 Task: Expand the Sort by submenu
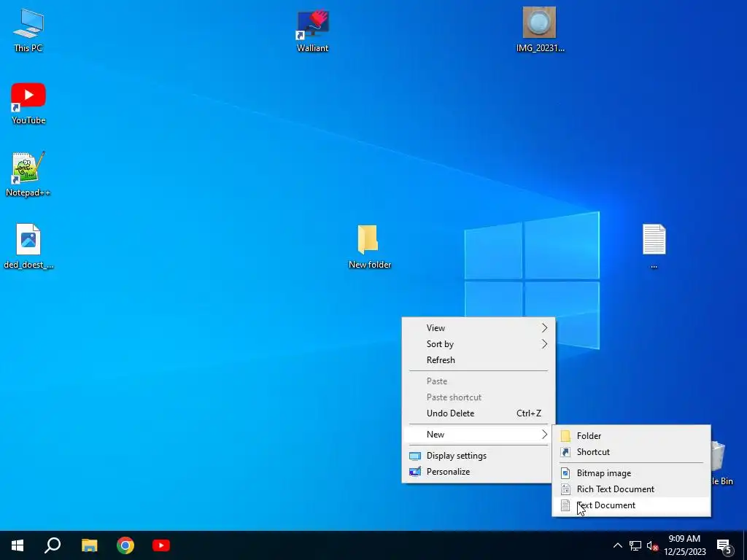click(479, 344)
